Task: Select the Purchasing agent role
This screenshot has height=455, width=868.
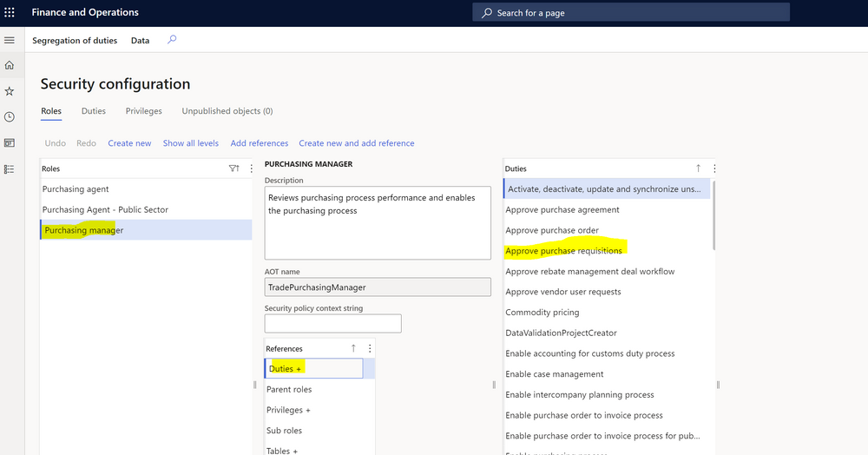Action: 146,189
